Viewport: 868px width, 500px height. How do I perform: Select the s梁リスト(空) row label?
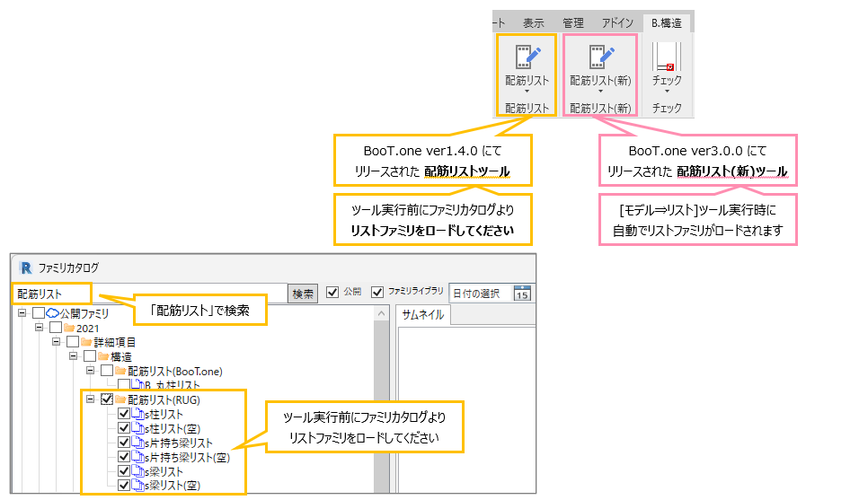coord(173,486)
